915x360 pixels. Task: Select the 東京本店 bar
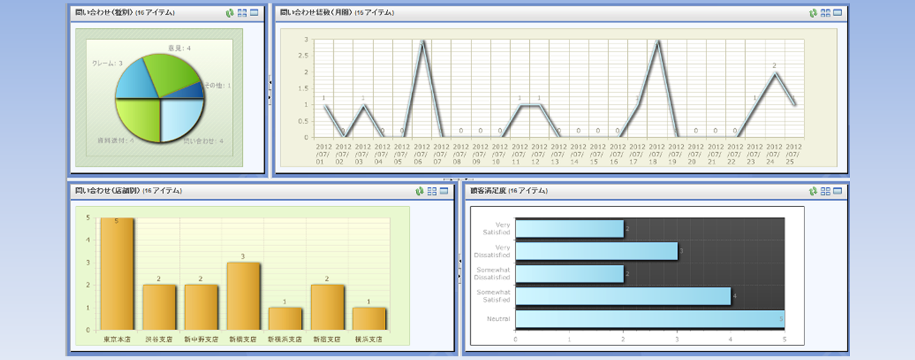coord(117,274)
